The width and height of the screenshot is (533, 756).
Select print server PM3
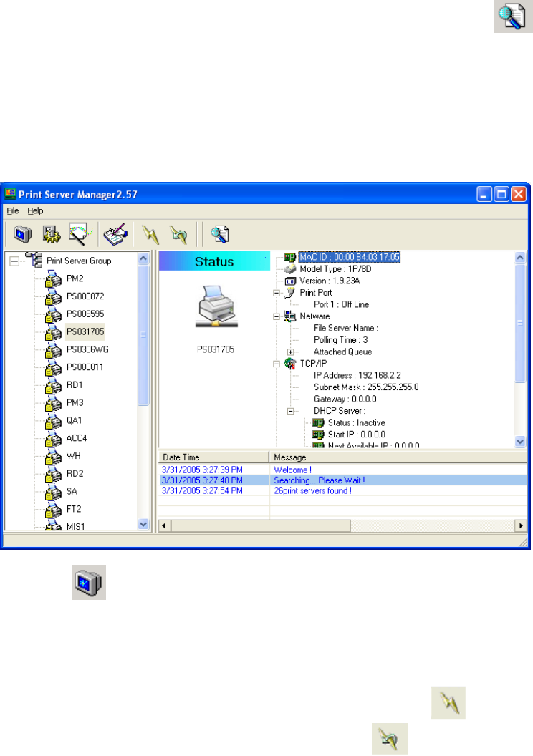(75, 402)
